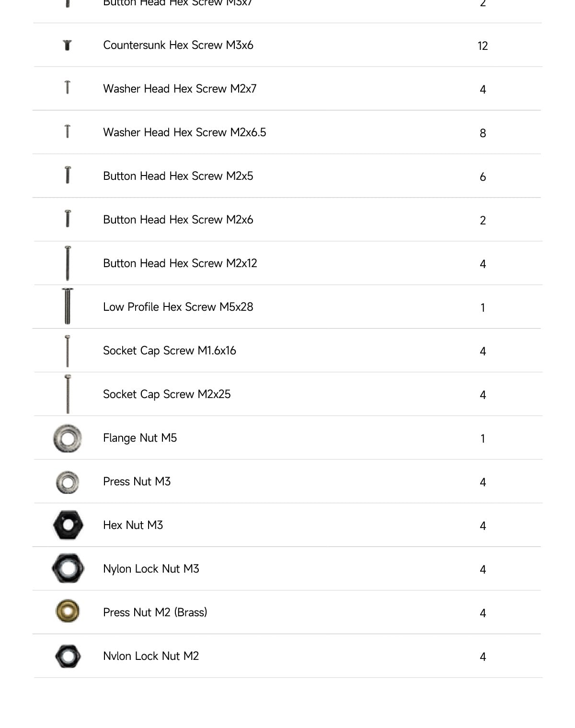The height and width of the screenshot is (728, 575).
Task: Click quantity 8 in Washer Head M2x6.5 row
Action: click(483, 133)
